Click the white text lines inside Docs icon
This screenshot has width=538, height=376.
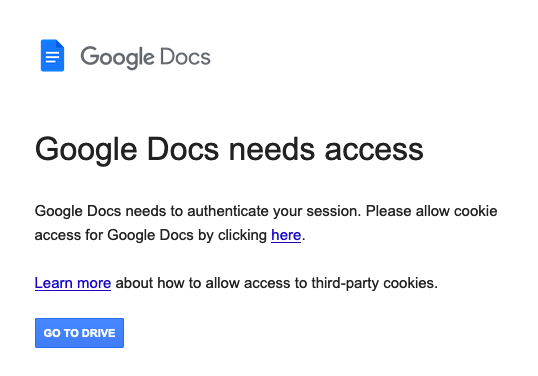pyautogui.click(x=52, y=57)
